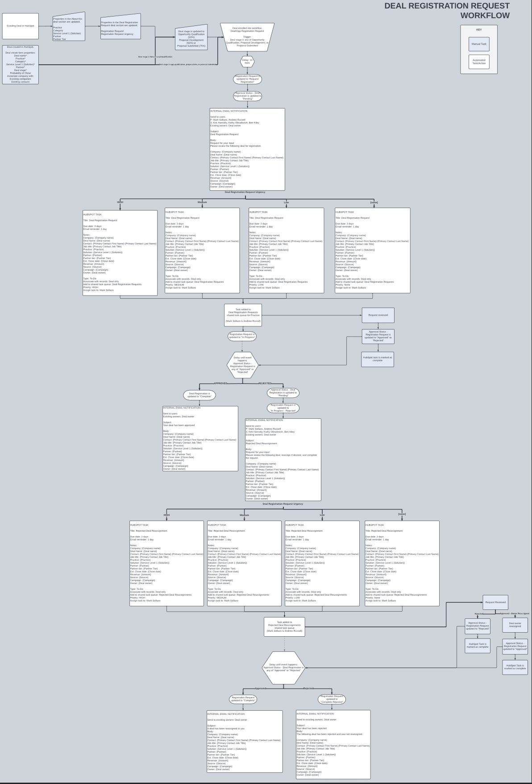Viewport: 532px width, 784px height.
Task: Select the 'Manual Task' key box
Action: tap(479, 44)
